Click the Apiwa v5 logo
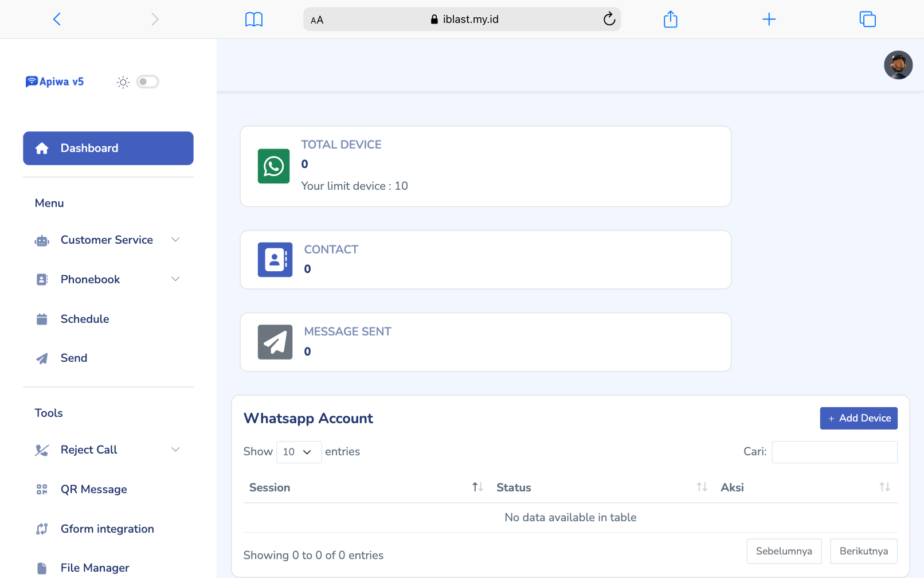 [55, 81]
